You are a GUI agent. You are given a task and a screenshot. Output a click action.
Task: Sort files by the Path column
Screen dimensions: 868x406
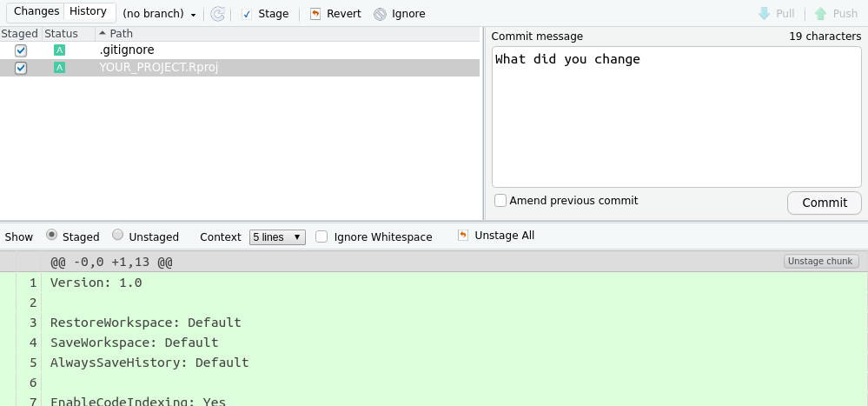pyautogui.click(x=122, y=34)
